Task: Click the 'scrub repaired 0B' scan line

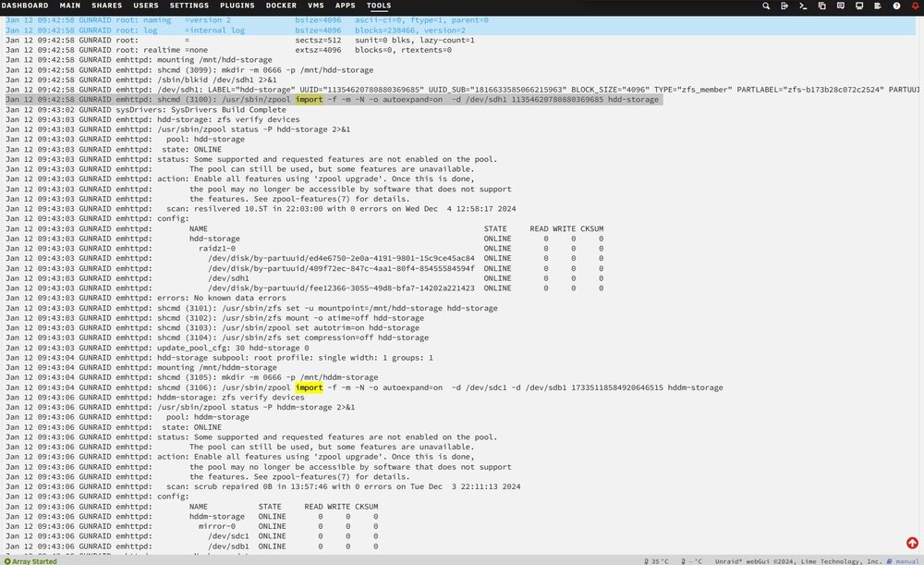Action: 262,486
